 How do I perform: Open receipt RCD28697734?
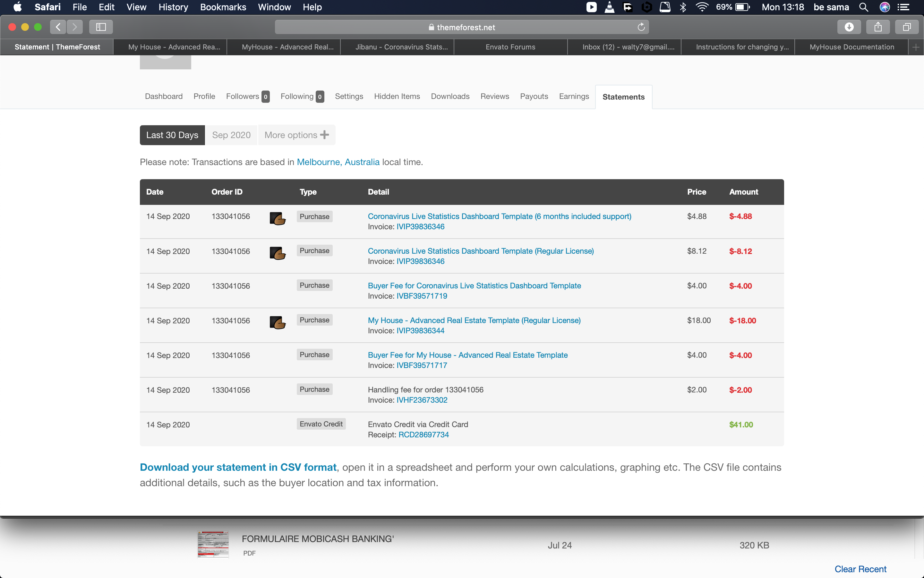[x=424, y=435]
